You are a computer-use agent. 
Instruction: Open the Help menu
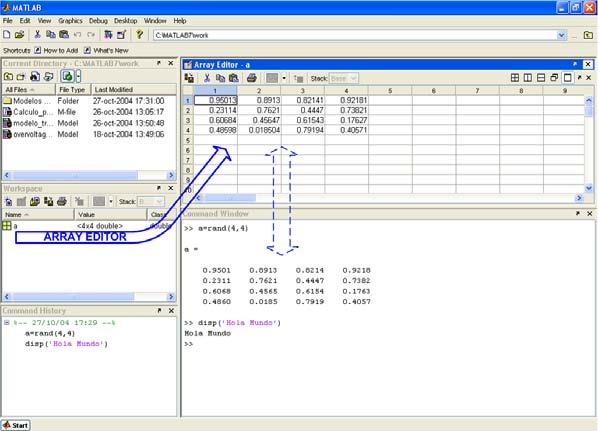click(x=180, y=21)
